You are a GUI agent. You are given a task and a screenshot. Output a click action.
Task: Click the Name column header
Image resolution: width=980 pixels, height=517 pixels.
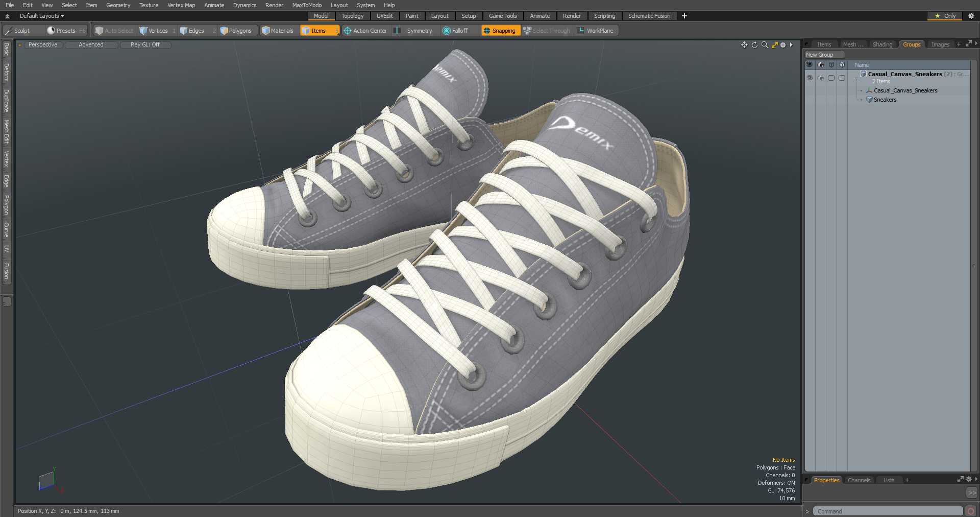pos(862,65)
